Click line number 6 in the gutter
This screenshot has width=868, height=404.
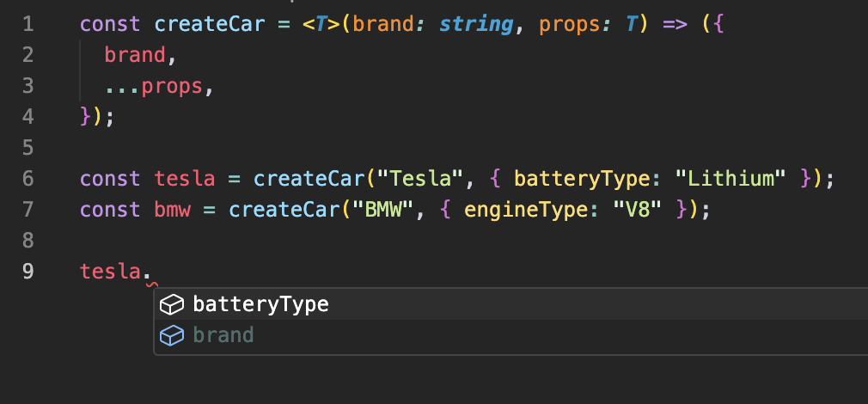28,179
